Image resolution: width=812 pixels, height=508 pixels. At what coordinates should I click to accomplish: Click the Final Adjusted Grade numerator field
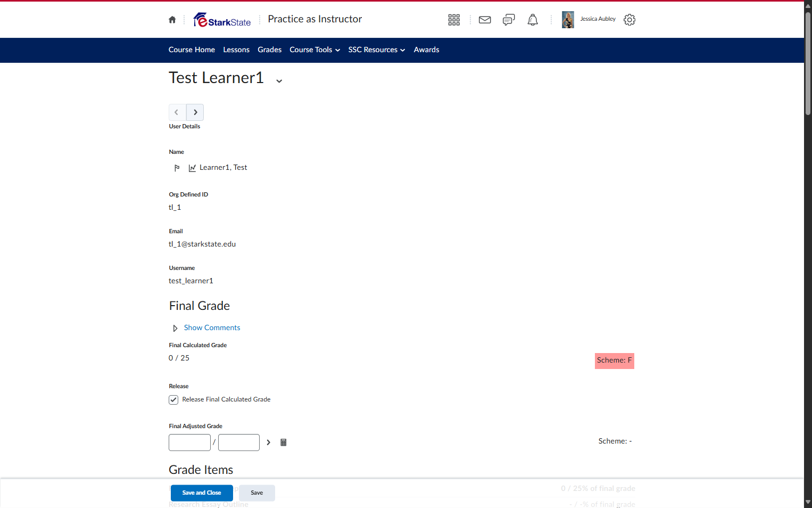(189, 443)
